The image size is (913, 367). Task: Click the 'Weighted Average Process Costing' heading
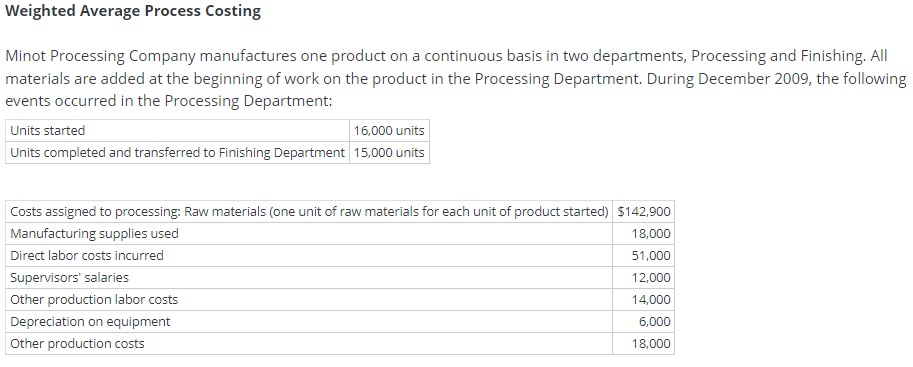[x=133, y=12]
